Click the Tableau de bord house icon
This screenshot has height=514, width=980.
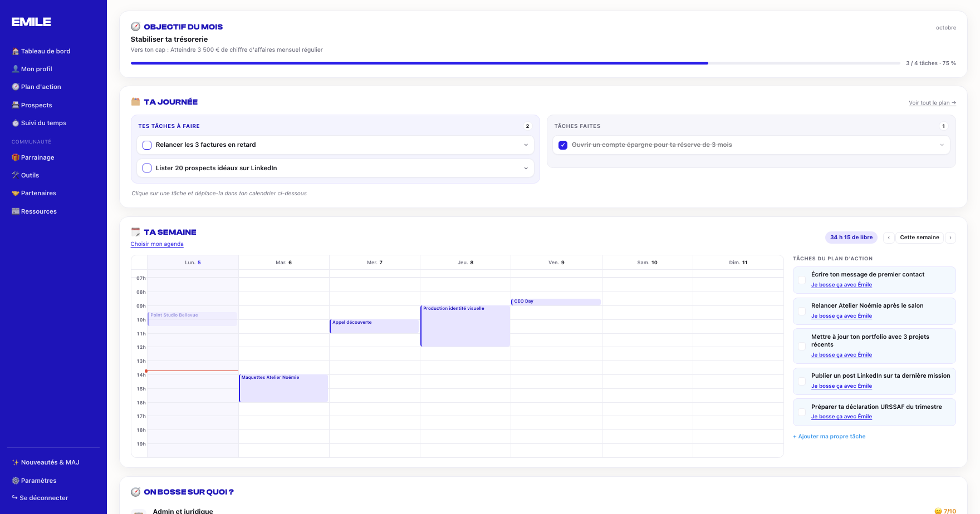point(16,51)
